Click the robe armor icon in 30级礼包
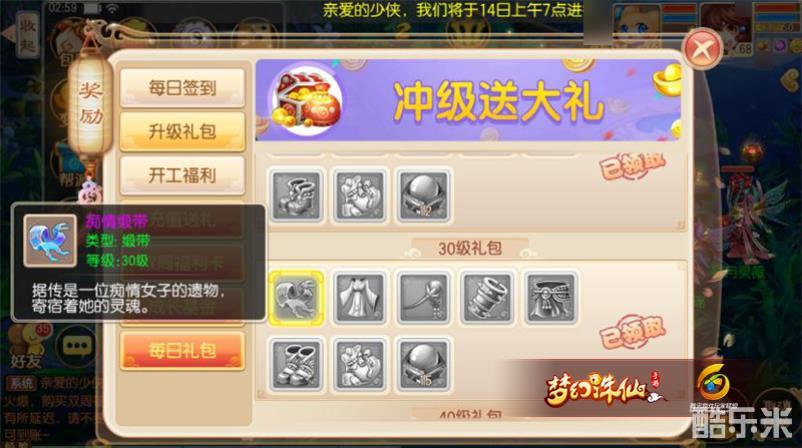Screen dimensions: 802x448 (360, 298)
